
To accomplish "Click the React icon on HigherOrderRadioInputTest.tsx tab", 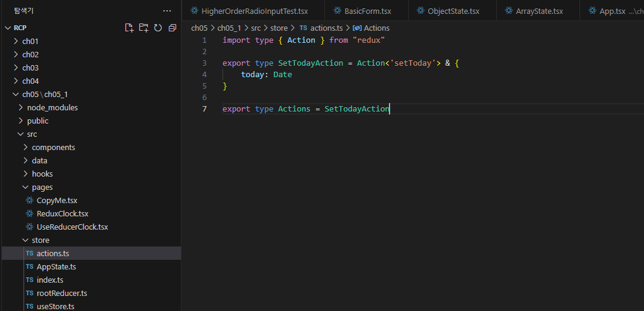I will 195,11.
